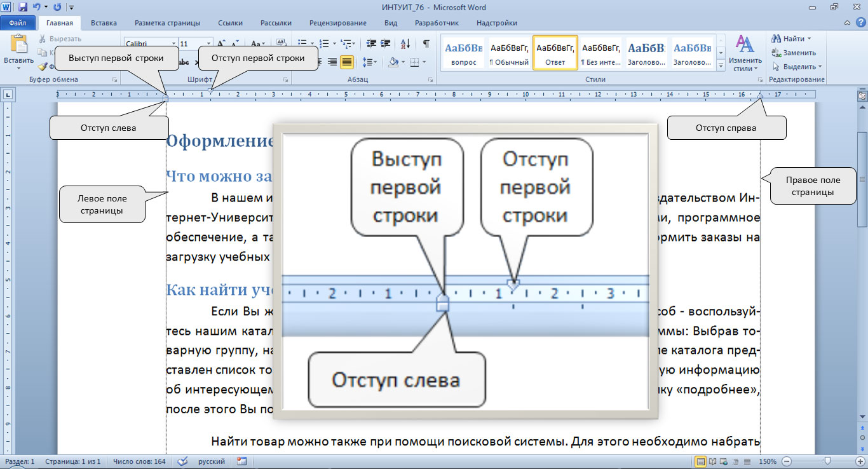This screenshot has height=469, width=868.
Task: Click the Заменить replace command
Action: click(793, 53)
